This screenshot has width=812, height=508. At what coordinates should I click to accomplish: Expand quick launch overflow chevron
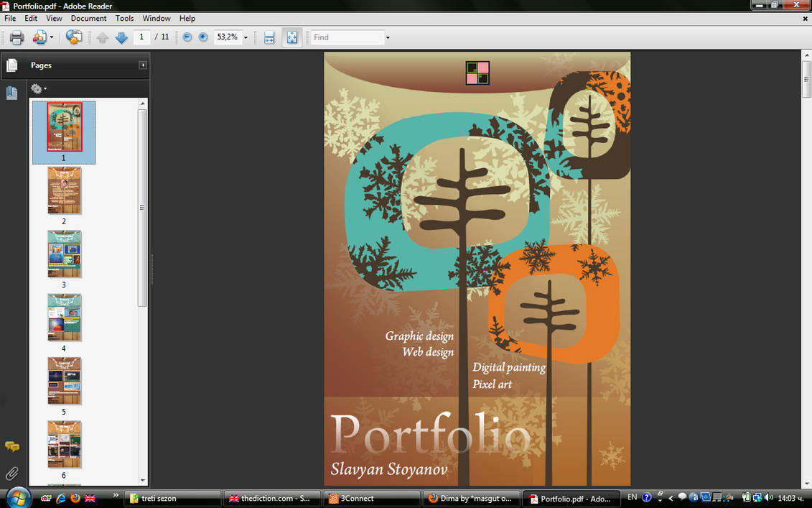[x=116, y=496]
